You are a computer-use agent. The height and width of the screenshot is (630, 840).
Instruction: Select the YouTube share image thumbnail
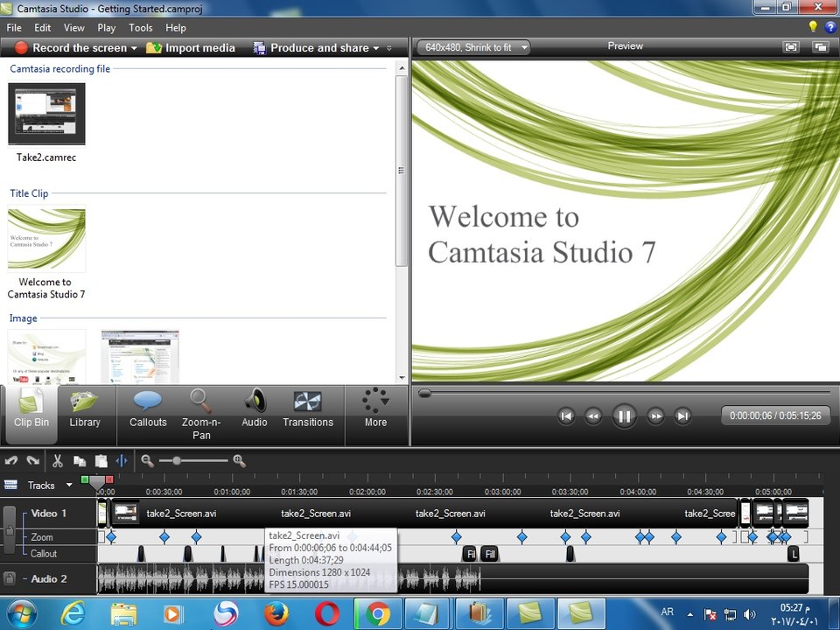coord(46,357)
